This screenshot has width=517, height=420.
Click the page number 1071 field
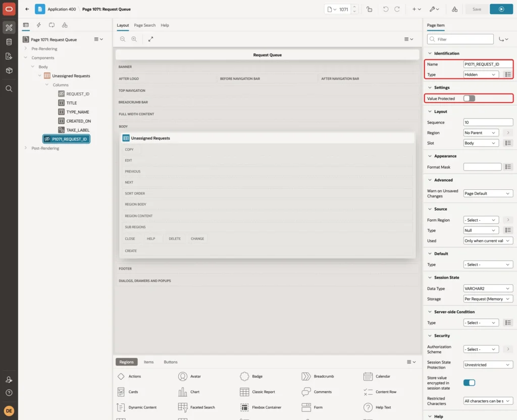point(343,9)
